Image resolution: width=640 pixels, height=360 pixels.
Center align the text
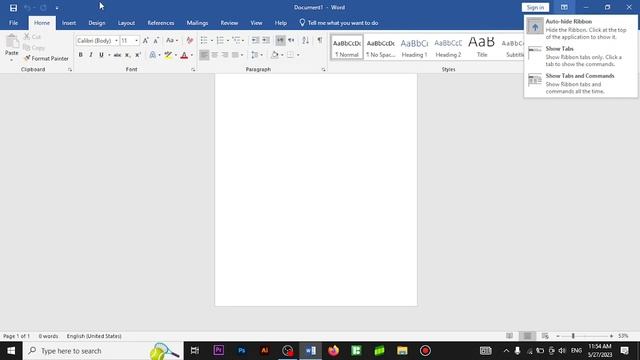click(215, 55)
